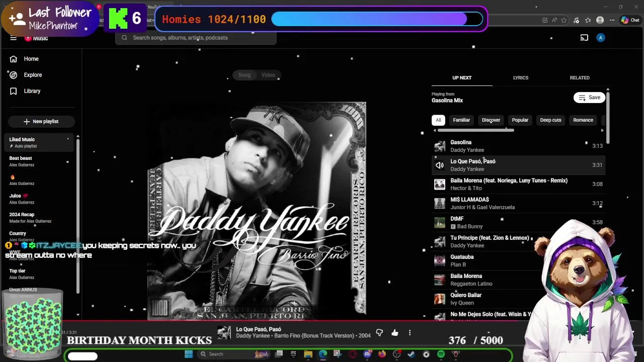This screenshot has width=644, height=362.
Task: Open the UP NEXT tab
Action: 462,78
